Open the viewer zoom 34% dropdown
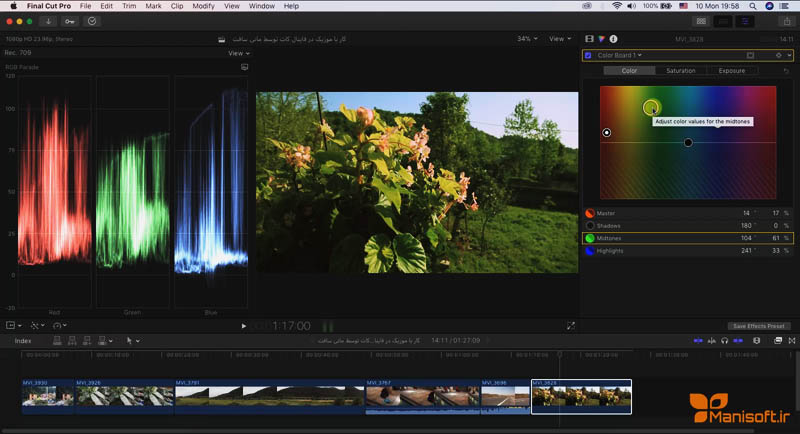 (x=527, y=39)
